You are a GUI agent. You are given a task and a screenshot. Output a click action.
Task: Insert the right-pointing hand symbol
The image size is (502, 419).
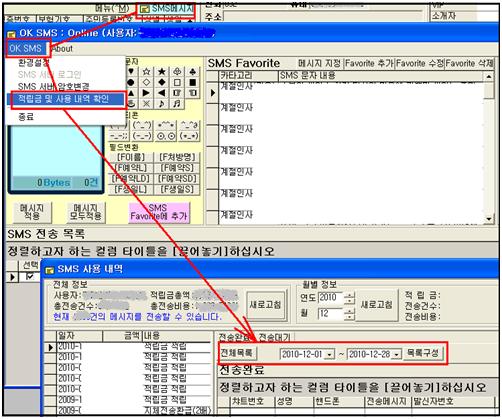pos(177,93)
